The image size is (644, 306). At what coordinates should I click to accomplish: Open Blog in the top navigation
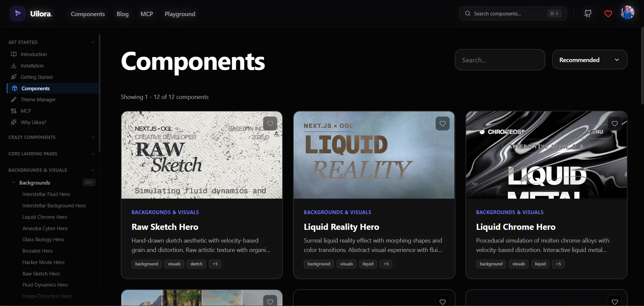122,14
